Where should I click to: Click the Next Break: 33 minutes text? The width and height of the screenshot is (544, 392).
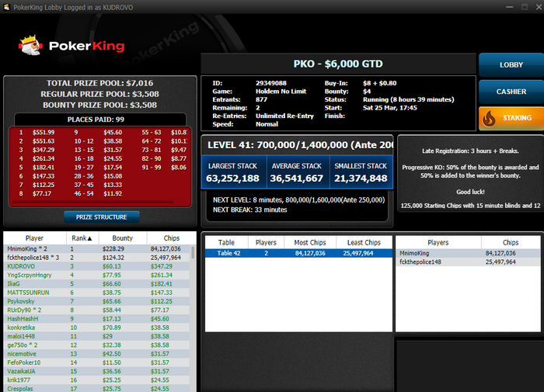pyautogui.click(x=250, y=210)
